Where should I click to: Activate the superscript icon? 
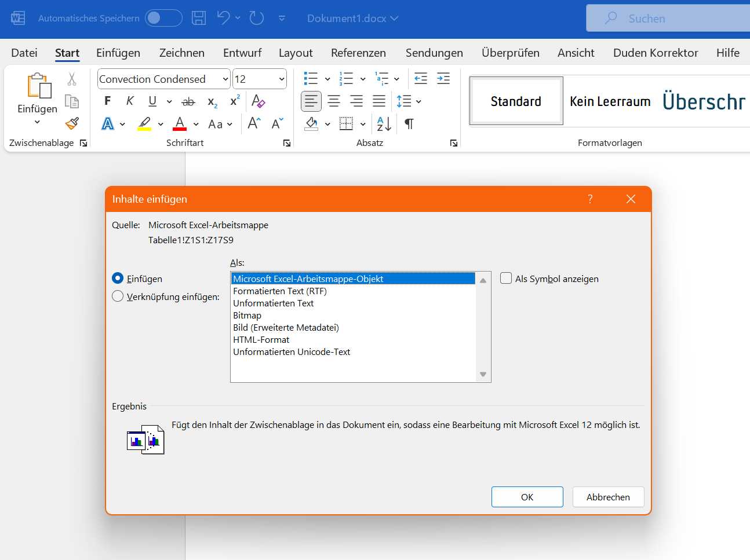234,100
